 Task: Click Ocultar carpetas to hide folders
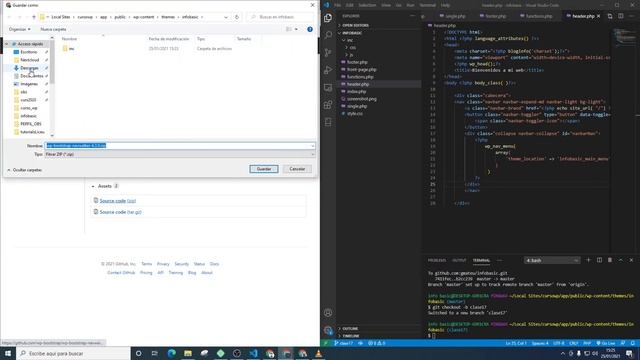pyautogui.click(x=24, y=170)
